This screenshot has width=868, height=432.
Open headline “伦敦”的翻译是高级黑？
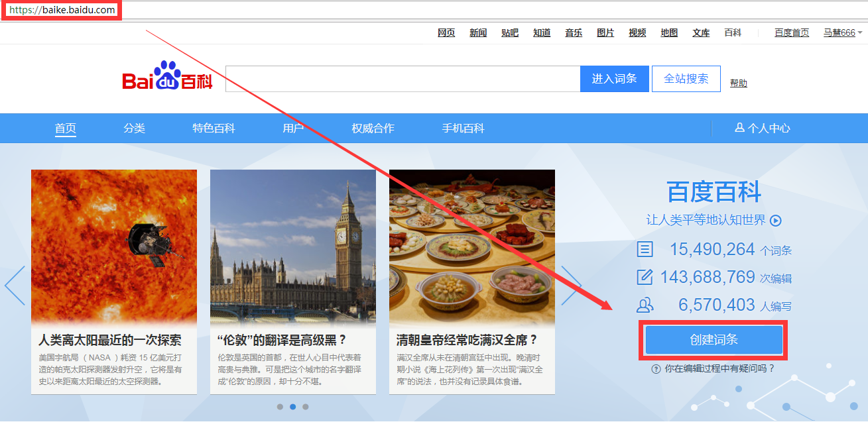pyautogui.click(x=282, y=341)
